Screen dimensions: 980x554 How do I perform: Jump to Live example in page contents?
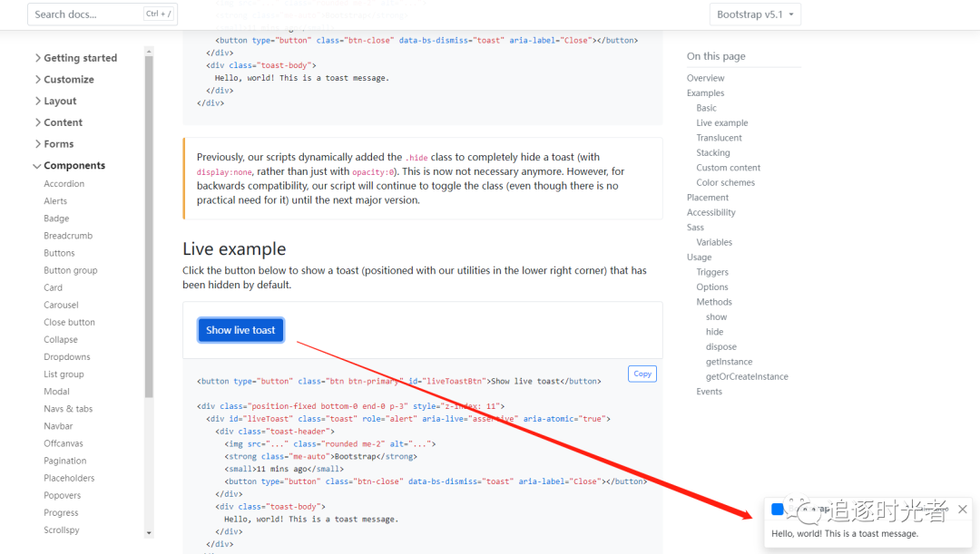(x=722, y=123)
